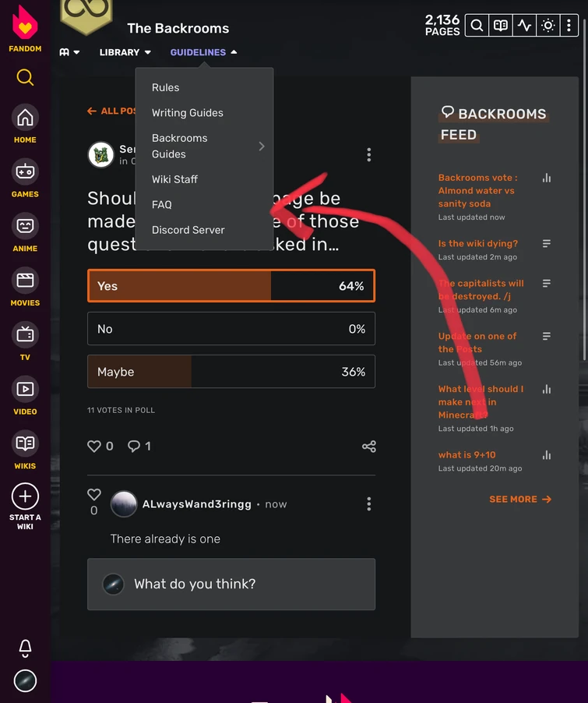Select the Maybe poll option
This screenshot has height=703, width=588.
coord(231,372)
